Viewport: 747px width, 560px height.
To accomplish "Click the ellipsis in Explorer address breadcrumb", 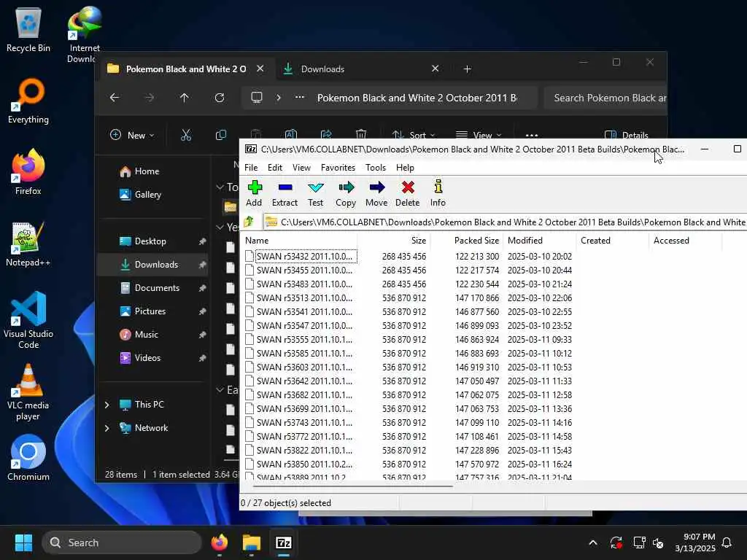I will pos(300,98).
